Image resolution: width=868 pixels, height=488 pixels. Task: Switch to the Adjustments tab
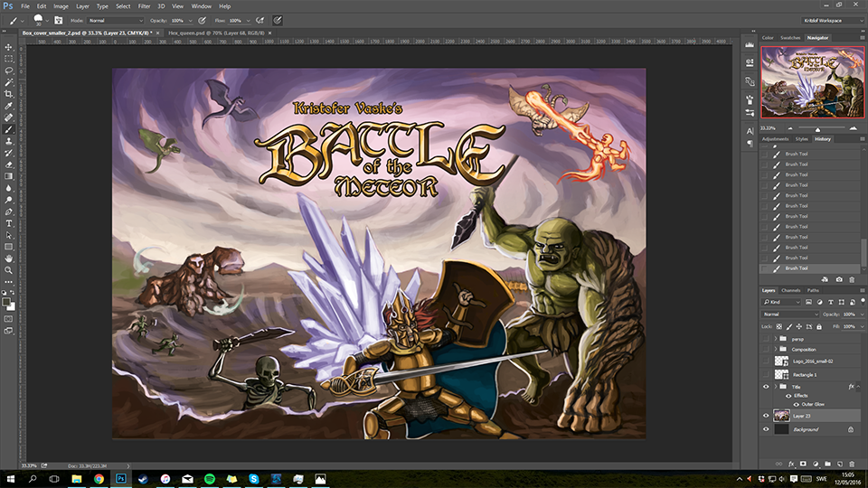[775, 139]
